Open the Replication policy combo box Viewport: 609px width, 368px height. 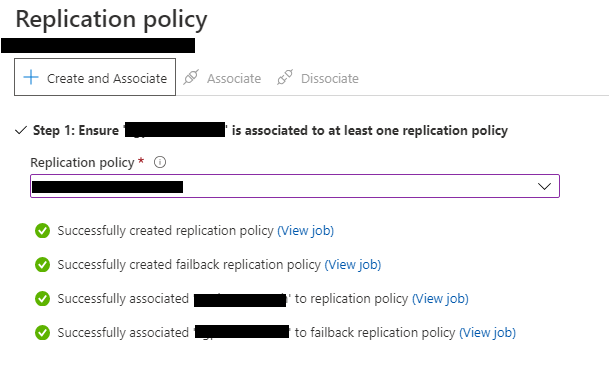(x=295, y=186)
